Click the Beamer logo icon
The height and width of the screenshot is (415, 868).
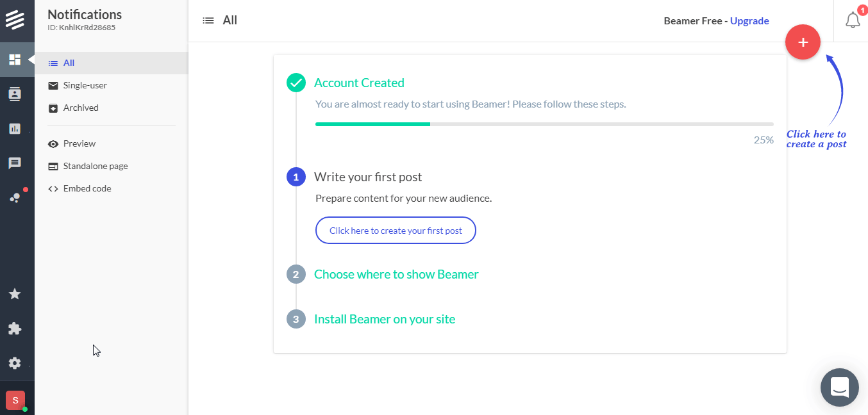coord(15,19)
